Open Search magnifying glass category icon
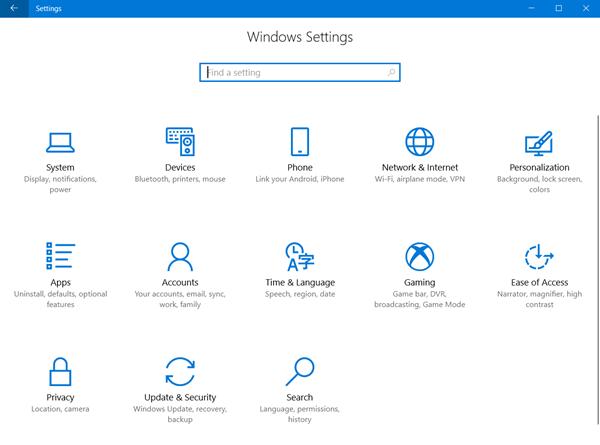The width and height of the screenshot is (600, 445). click(x=300, y=371)
